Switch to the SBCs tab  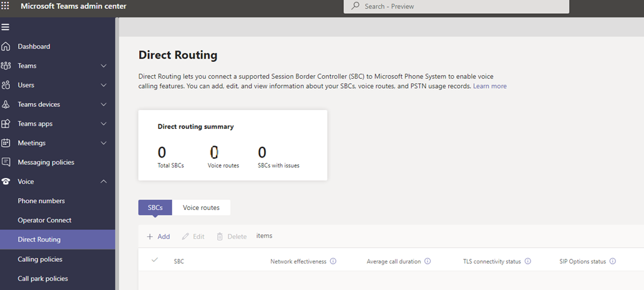pos(155,207)
